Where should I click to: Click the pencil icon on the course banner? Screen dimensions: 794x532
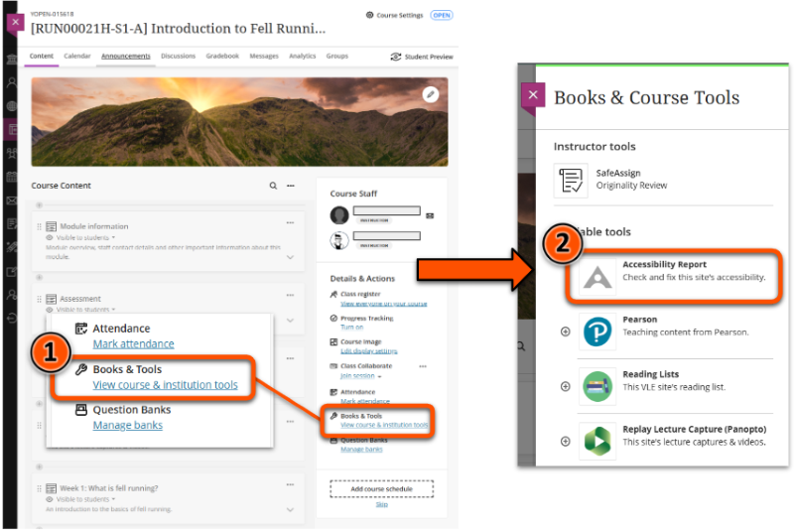[430, 94]
